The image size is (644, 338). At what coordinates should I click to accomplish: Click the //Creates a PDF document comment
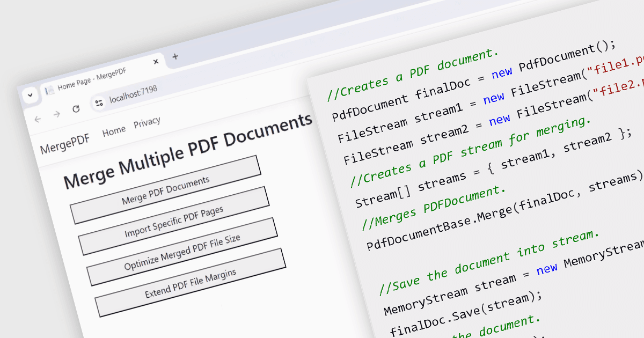click(x=413, y=74)
